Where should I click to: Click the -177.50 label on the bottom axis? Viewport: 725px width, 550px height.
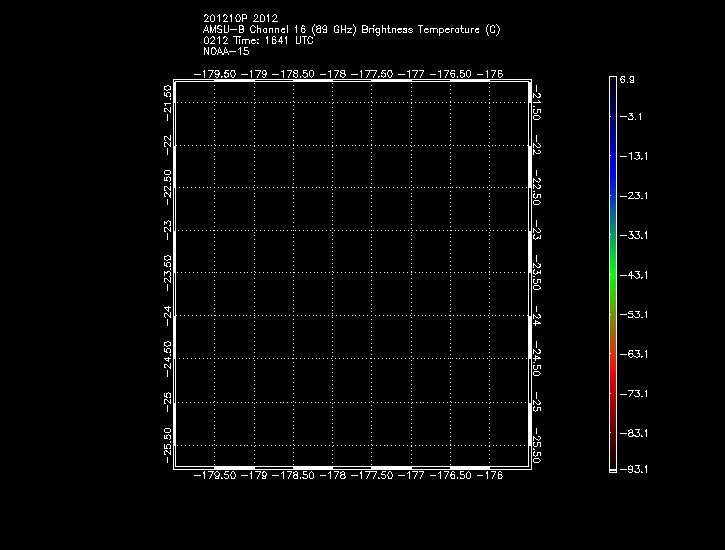click(371, 476)
